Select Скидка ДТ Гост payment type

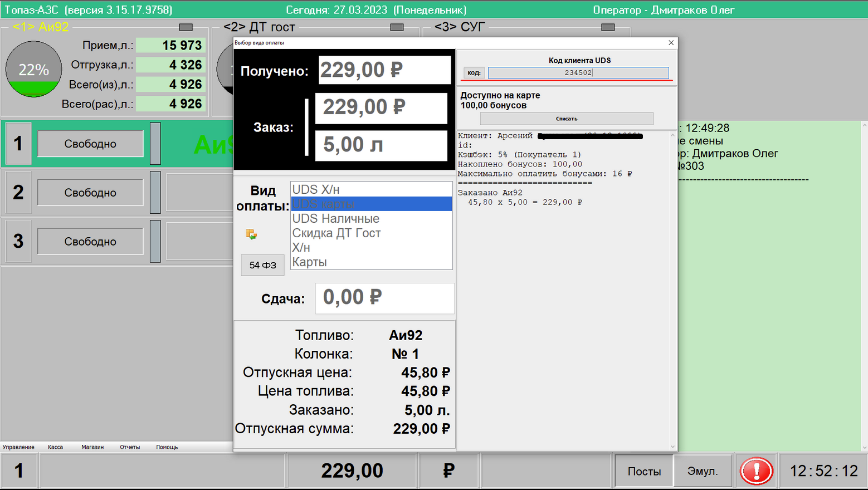371,233
